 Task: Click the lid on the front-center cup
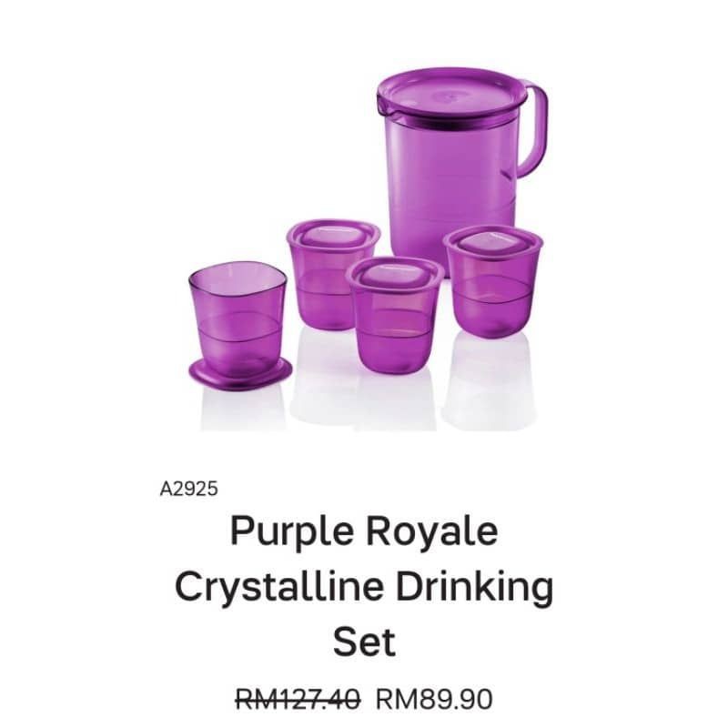click(395, 274)
